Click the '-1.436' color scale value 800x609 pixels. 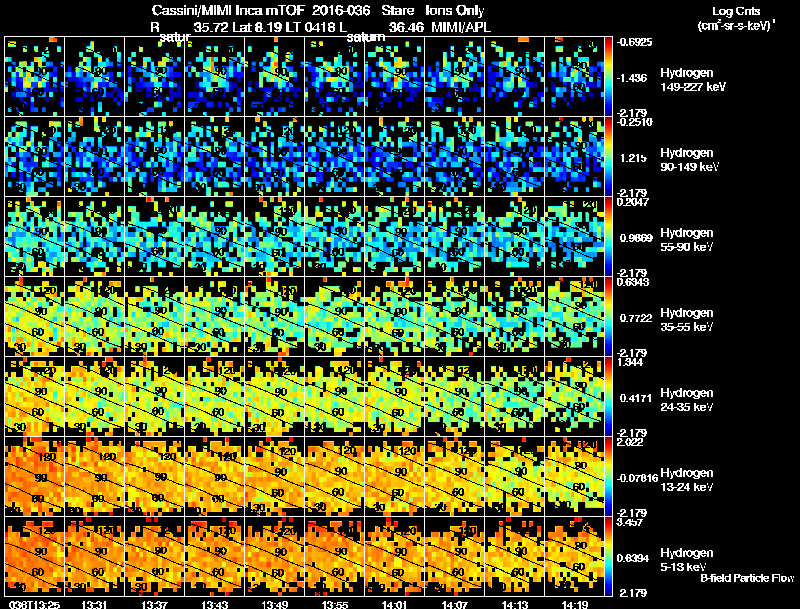click(632, 78)
